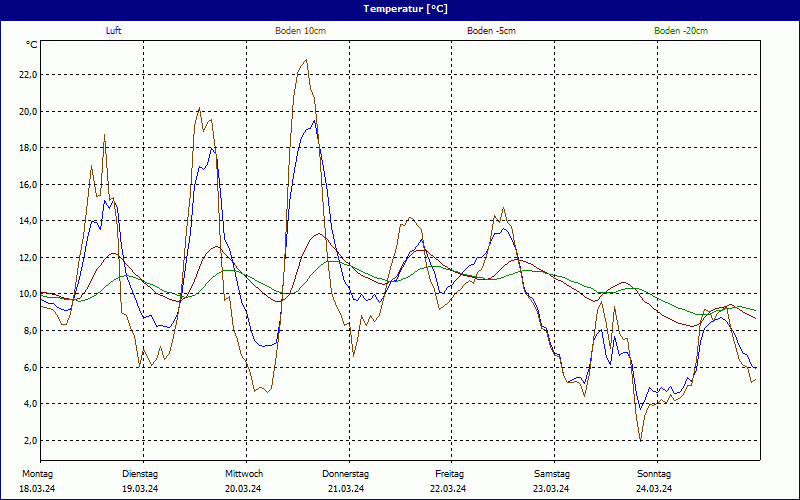Click the 2,0 y-axis value

point(30,440)
